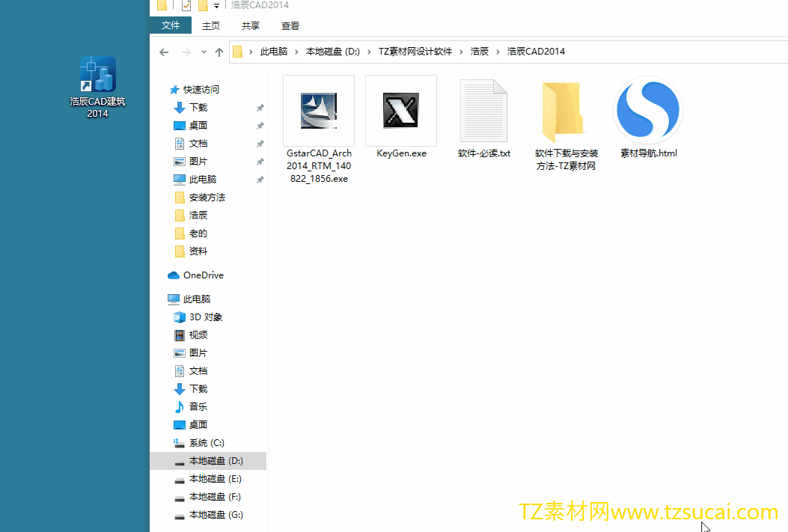
Task: Select 本地磁盘 (D:) drive in navigation pane
Action: (208, 461)
